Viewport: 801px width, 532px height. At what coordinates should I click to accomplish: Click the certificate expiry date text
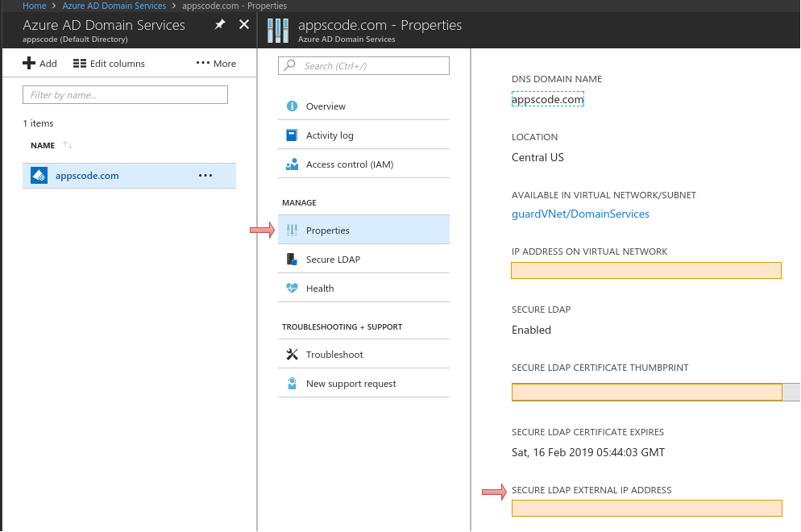point(588,452)
